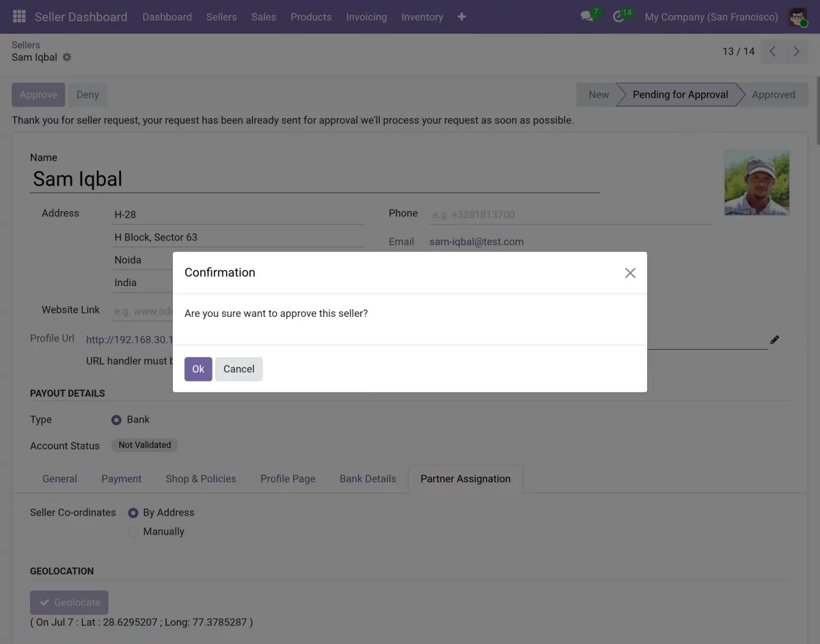Click the New status stage

click(x=597, y=95)
